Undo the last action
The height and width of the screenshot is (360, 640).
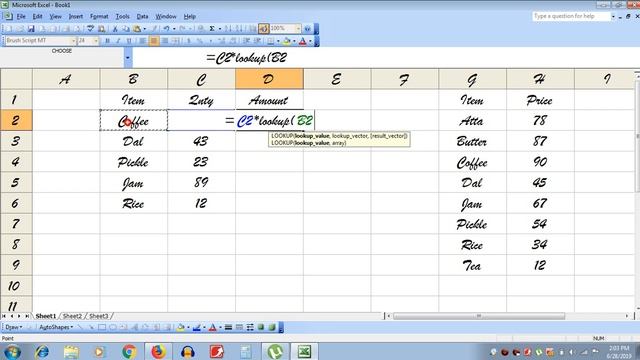(x=167, y=29)
